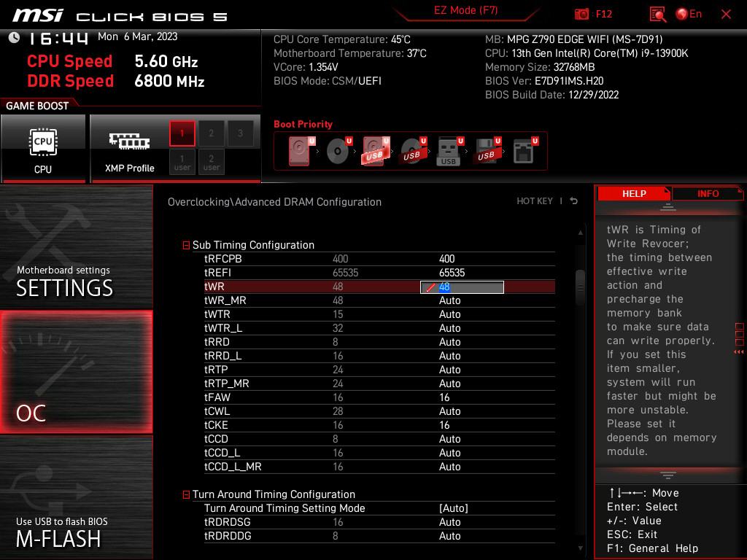
Task: Activate XMP profile 3
Action: [240, 133]
